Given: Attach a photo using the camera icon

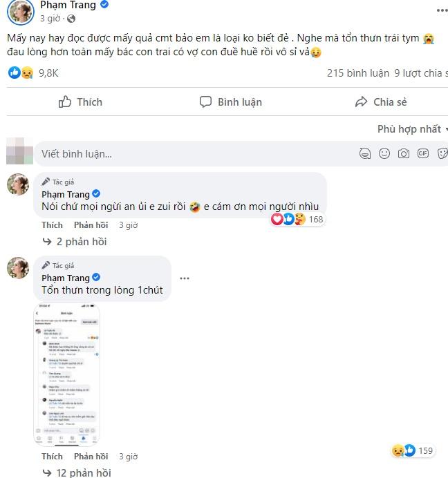Looking at the screenshot, I should click(x=404, y=153).
